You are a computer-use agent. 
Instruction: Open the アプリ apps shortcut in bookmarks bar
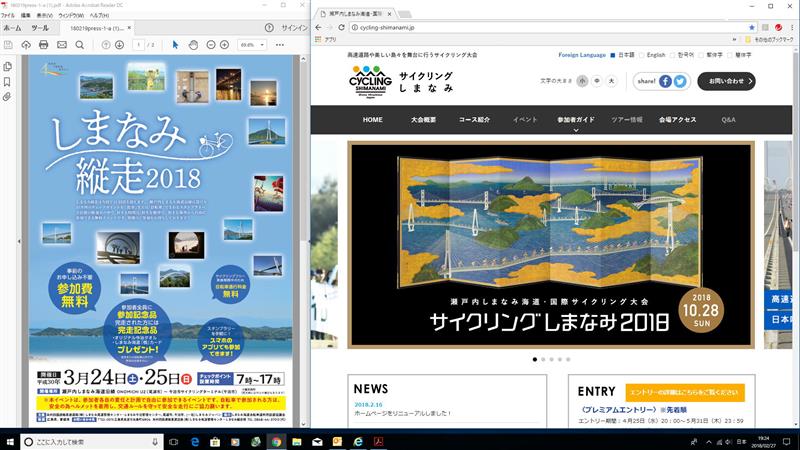[x=327, y=39]
